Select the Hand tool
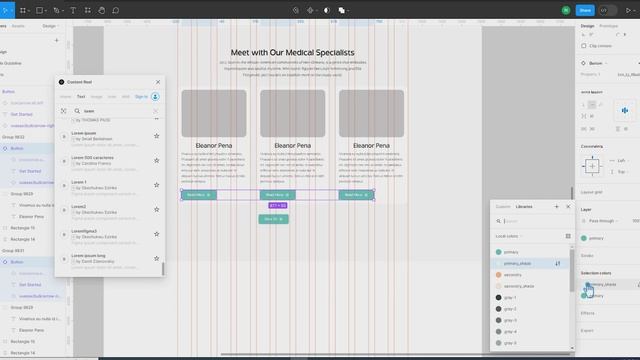The width and height of the screenshot is (640, 360). (102, 10)
